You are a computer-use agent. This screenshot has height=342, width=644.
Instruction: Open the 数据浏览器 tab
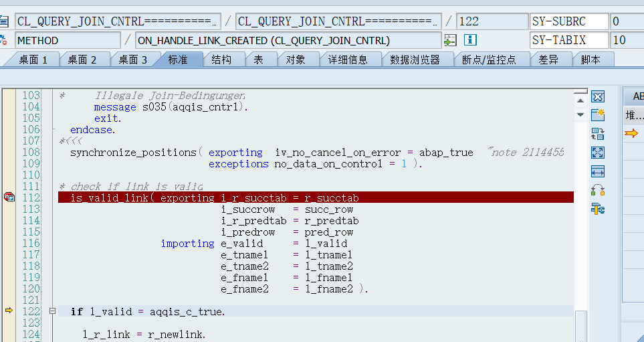click(x=415, y=60)
